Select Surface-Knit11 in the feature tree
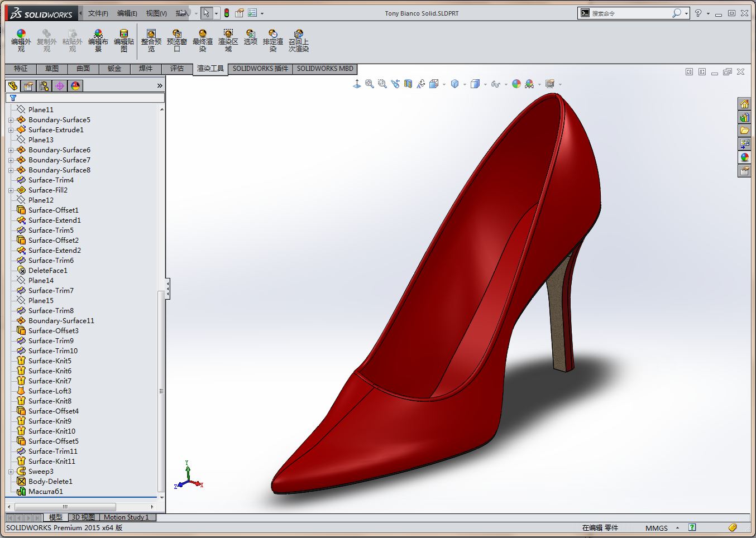 51,462
